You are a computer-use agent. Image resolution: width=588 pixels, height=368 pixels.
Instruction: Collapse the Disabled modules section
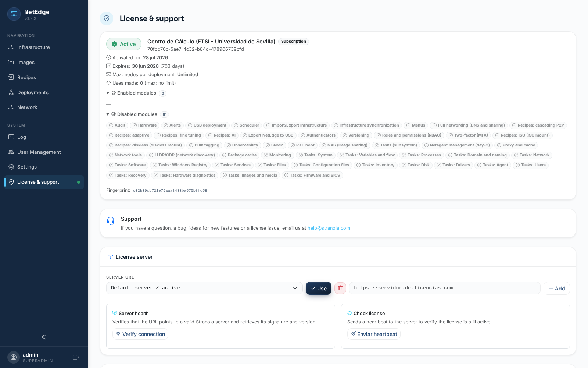click(108, 114)
